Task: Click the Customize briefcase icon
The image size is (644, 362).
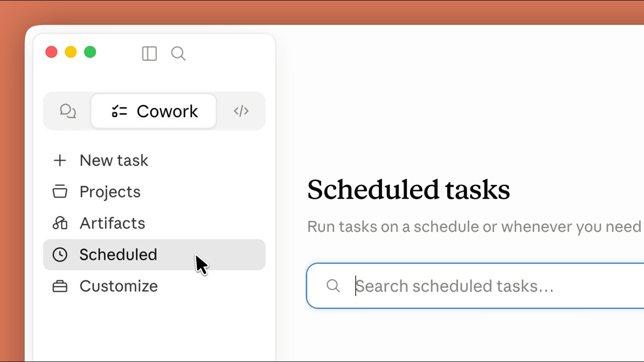Action: click(x=60, y=286)
